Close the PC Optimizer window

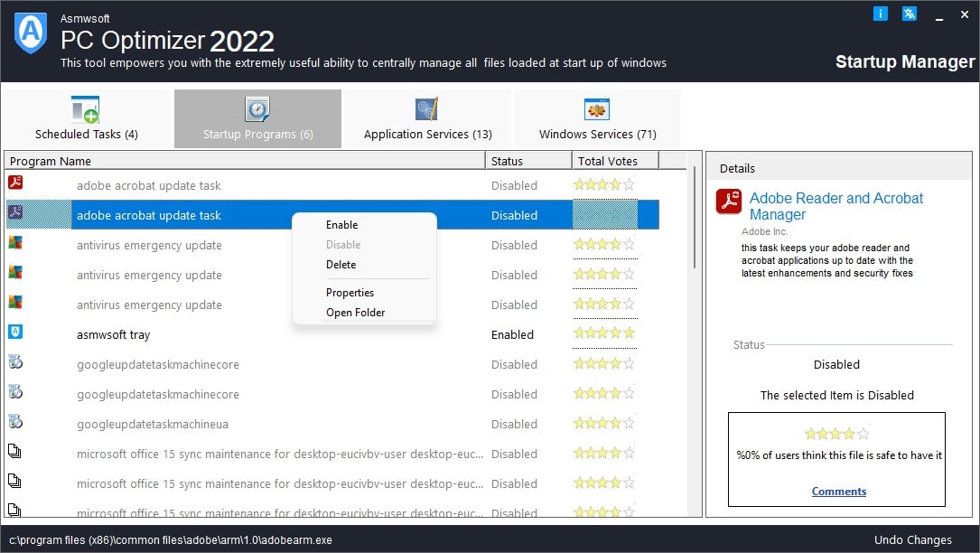coord(965,14)
